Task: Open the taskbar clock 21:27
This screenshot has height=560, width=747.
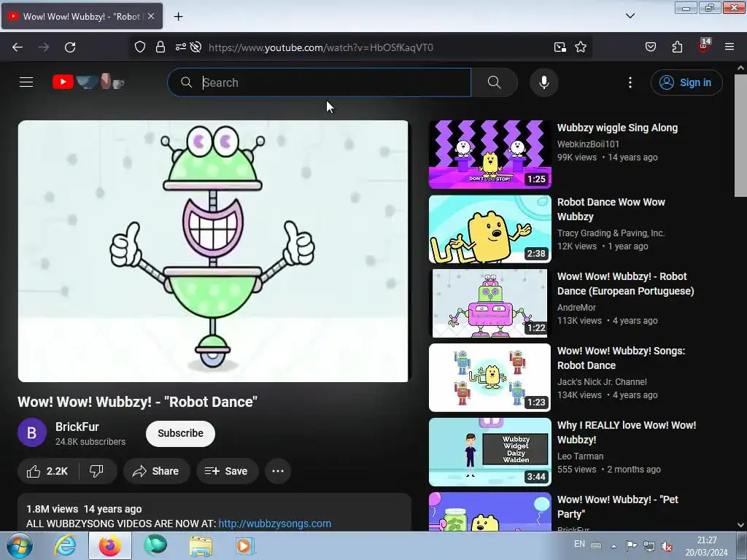Action: click(x=706, y=546)
